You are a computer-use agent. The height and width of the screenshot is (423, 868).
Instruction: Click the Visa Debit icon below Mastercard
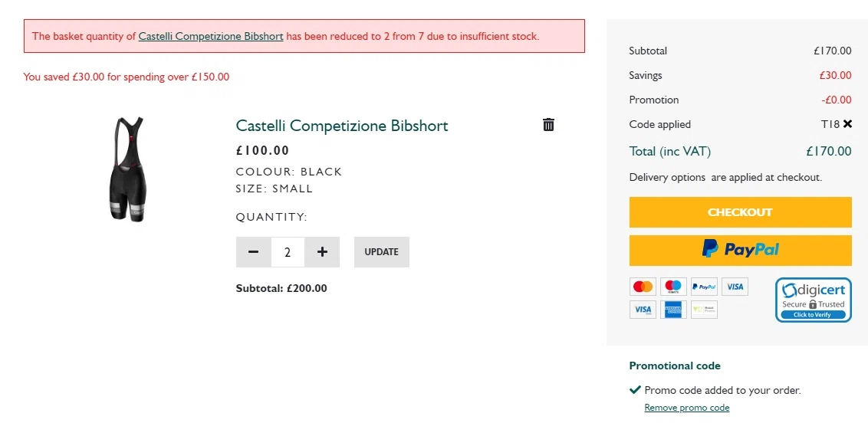643,310
